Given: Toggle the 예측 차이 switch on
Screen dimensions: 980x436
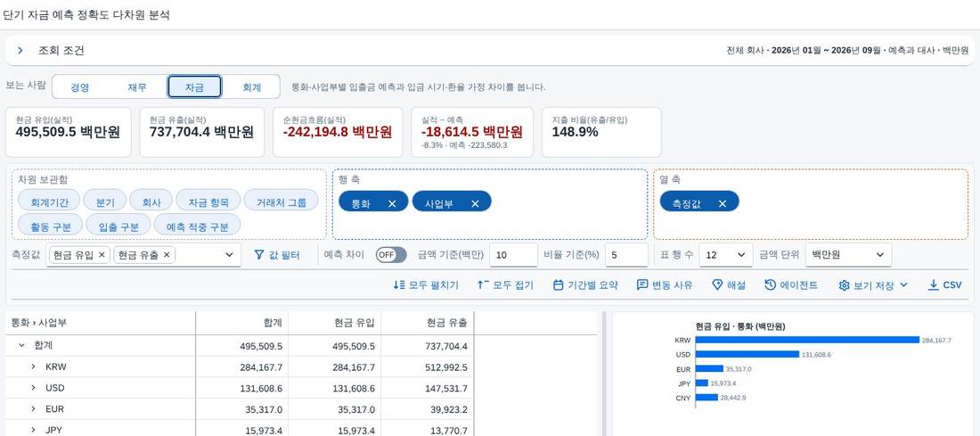Looking at the screenshot, I should click(390, 255).
